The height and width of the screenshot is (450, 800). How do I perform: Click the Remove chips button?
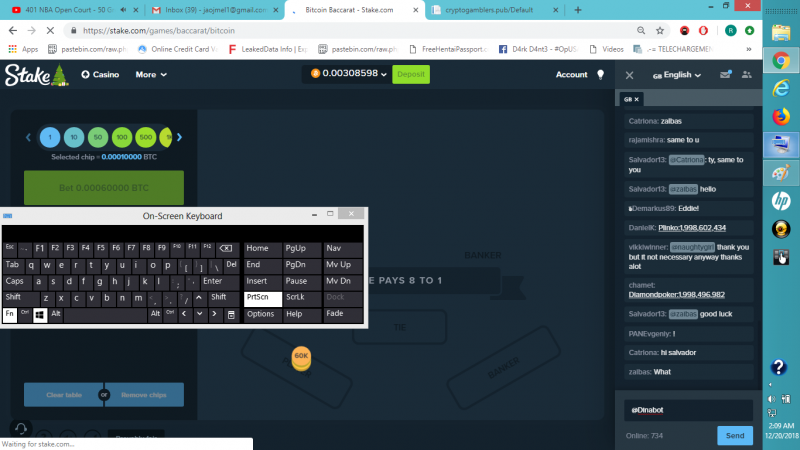tap(144, 395)
